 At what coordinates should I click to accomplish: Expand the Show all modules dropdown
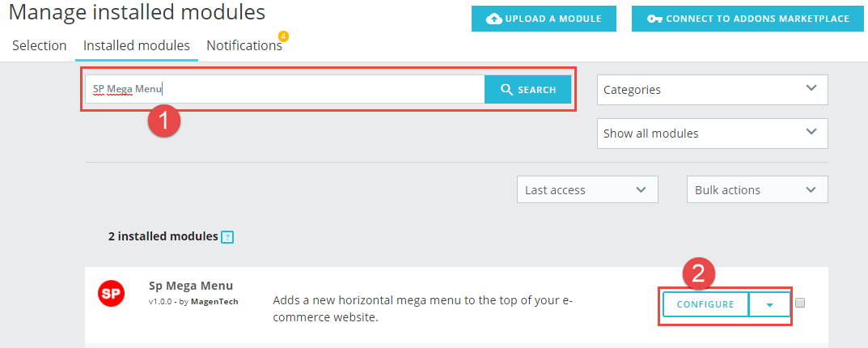coord(713,134)
